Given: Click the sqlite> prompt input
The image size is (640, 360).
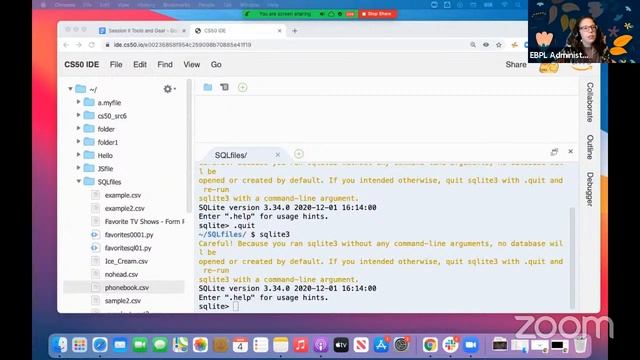Looking at the screenshot, I should [236, 306].
